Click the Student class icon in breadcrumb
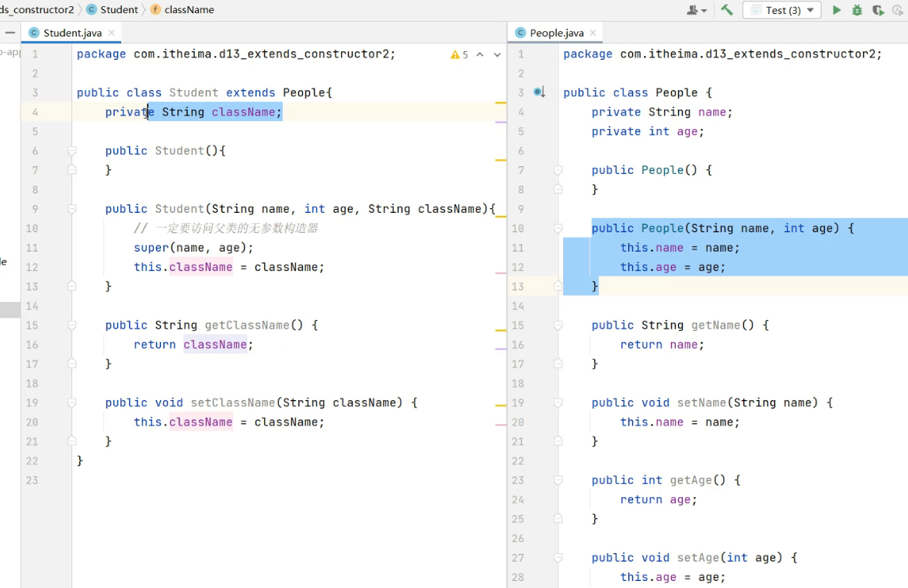The width and height of the screenshot is (908, 588). 92,10
